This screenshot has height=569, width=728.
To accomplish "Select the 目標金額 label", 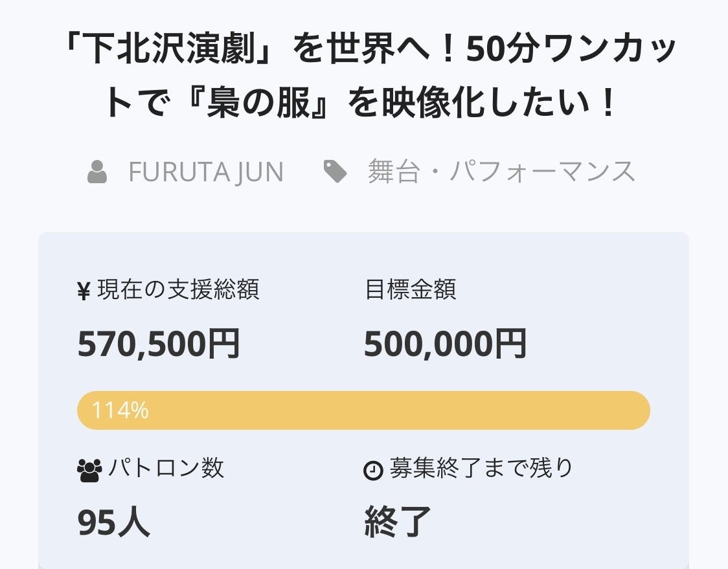I will tap(411, 290).
